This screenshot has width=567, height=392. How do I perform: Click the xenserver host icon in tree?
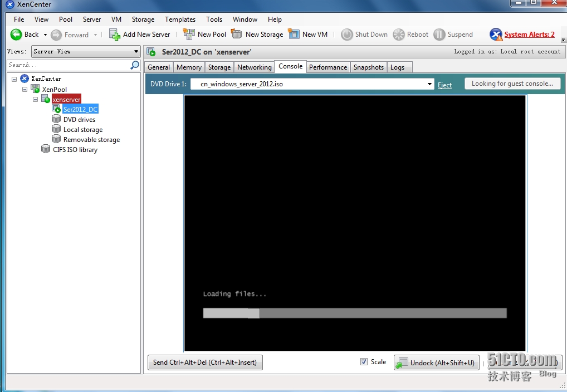46,99
